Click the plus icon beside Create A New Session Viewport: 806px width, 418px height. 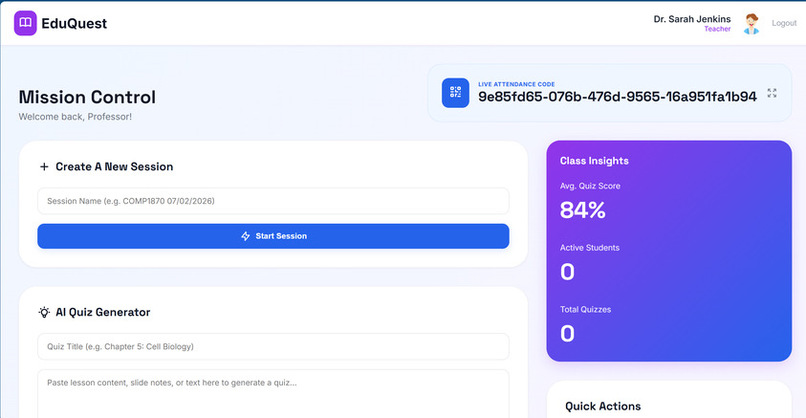44,167
